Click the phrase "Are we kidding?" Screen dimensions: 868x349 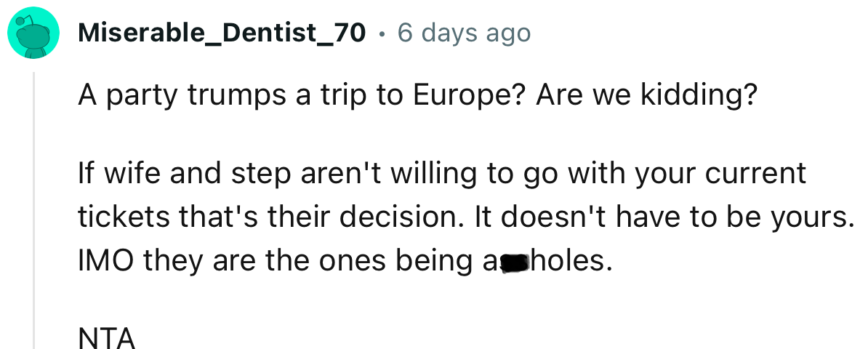click(x=643, y=97)
